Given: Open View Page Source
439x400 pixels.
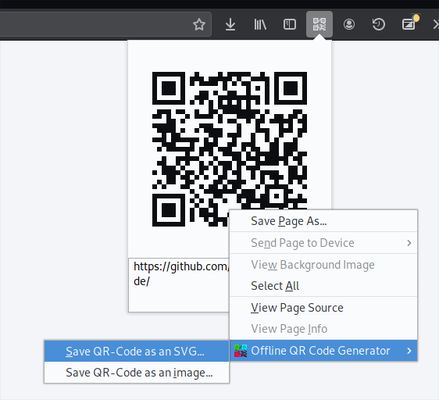Looking at the screenshot, I should pyautogui.click(x=324, y=307).
